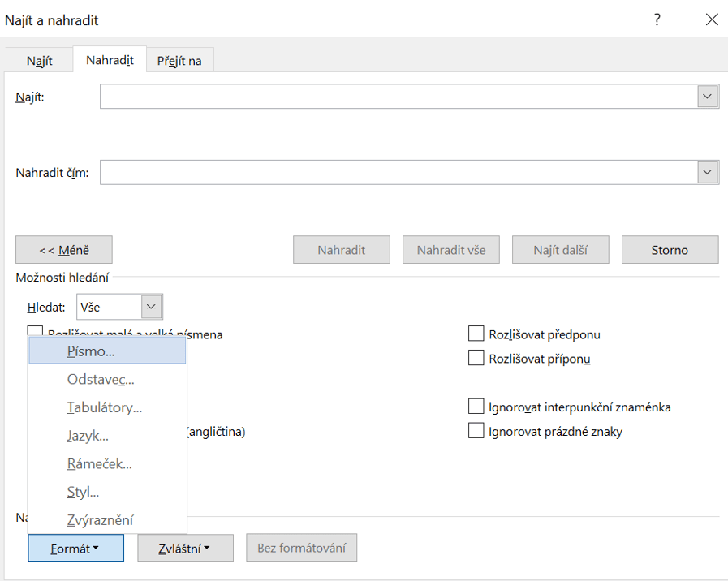
Task: Check Ignorovat interpunkční znaménka
Action: coord(476,407)
